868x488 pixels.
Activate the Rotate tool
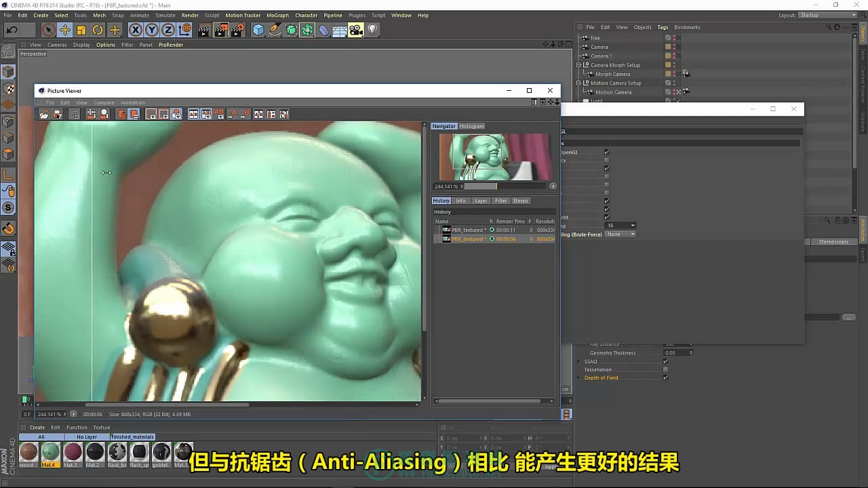[98, 30]
